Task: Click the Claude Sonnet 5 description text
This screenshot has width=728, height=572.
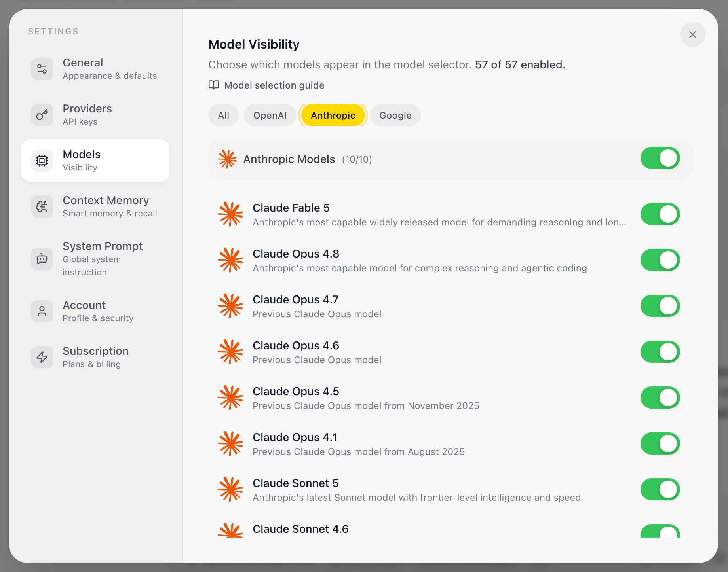Action: pyautogui.click(x=416, y=498)
